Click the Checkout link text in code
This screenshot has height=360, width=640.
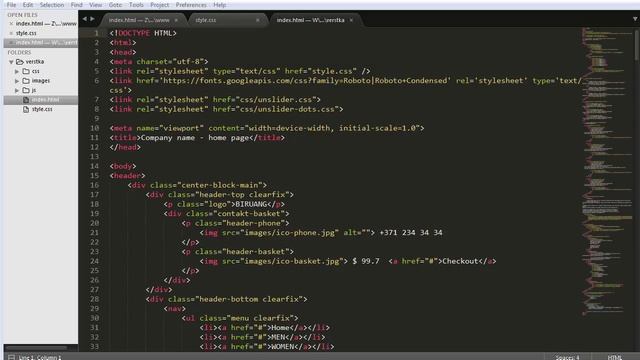click(x=460, y=261)
